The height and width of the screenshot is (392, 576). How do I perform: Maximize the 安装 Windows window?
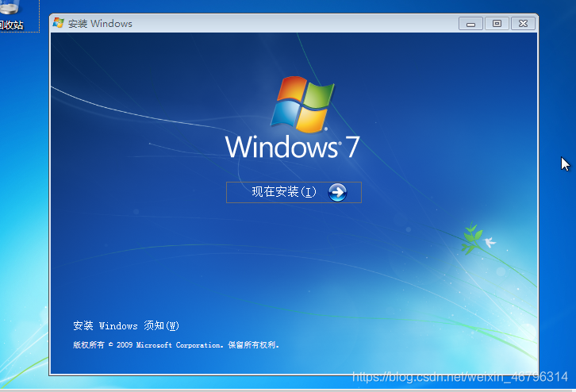click(497, 24)
